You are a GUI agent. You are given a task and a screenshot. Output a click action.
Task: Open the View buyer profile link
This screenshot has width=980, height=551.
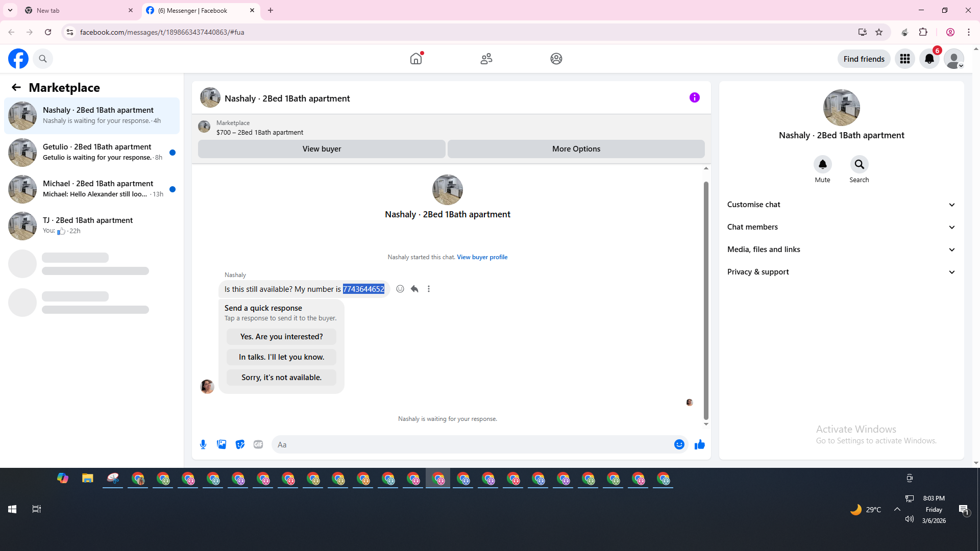[x=482, y=257]
